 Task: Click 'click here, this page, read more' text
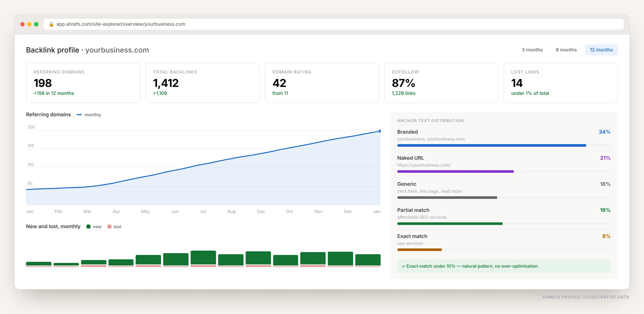(429, 191)
